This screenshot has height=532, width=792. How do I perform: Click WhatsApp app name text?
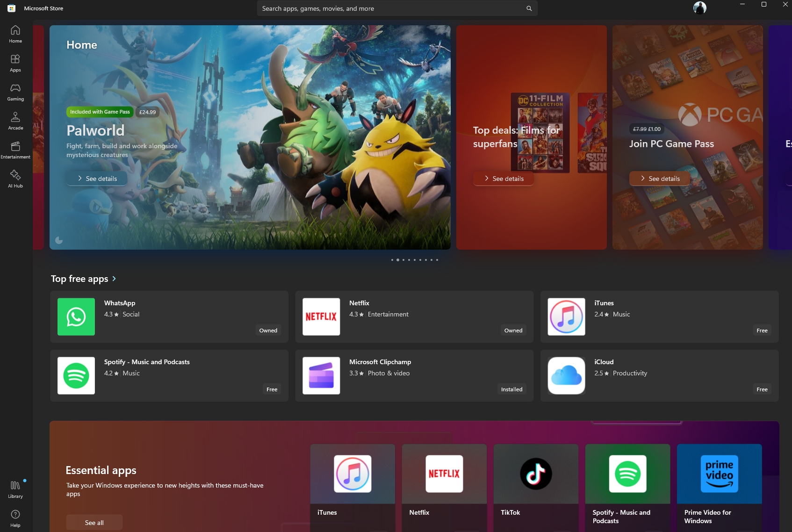click(x=120, y=303)
